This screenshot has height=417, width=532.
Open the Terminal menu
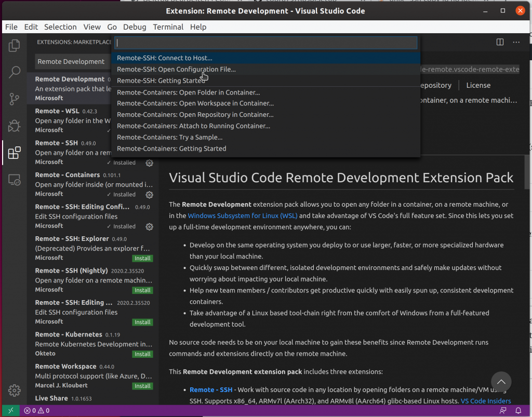168,27
